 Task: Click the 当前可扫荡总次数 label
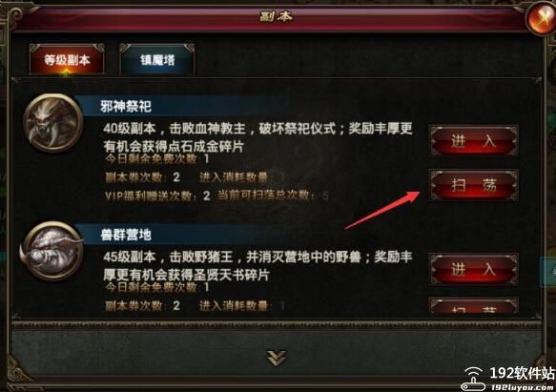[266, 195]
